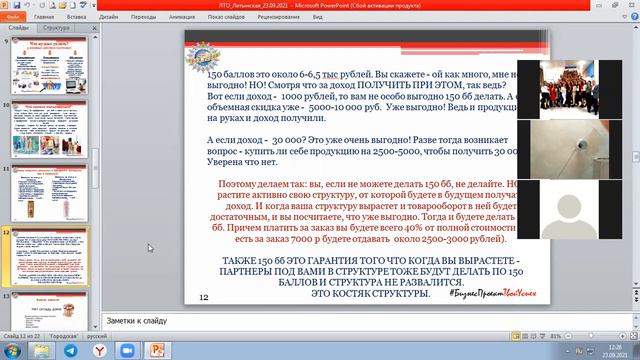
Task: Open the Рецензирование ribbon tab
Action: click(278, 17)
